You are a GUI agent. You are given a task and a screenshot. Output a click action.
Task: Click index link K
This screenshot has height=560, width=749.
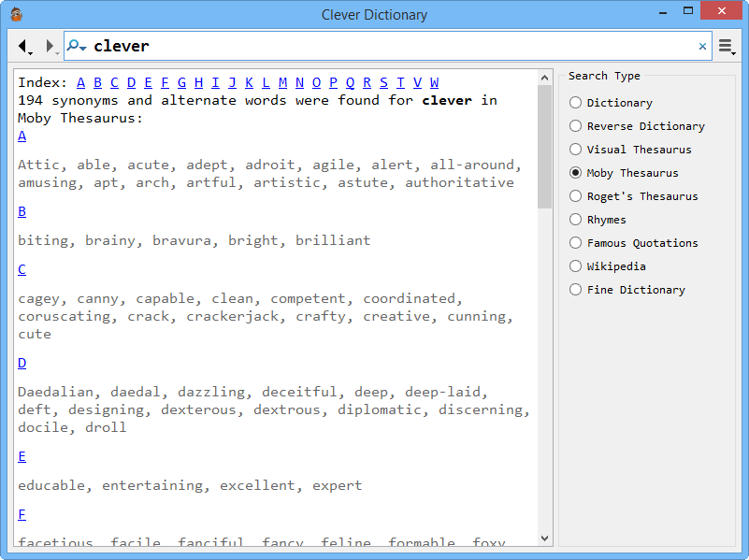pos(249,82)
